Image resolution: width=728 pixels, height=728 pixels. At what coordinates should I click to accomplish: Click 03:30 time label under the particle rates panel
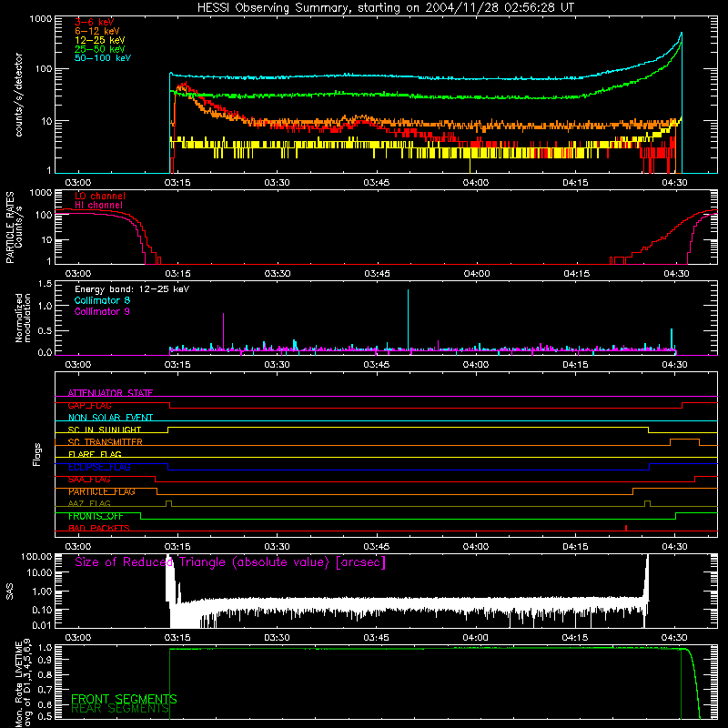coord(278,274)
